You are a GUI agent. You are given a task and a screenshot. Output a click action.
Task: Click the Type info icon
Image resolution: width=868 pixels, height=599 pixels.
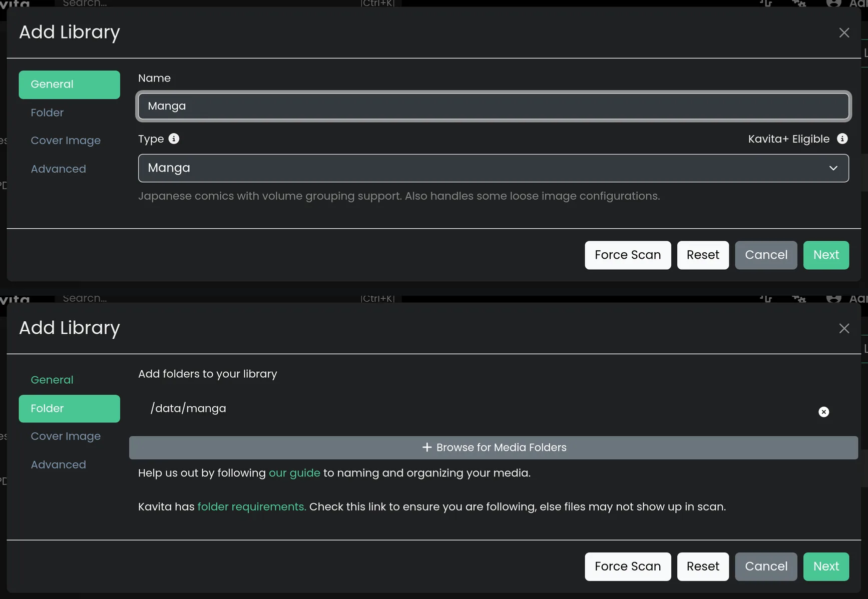click(174, 139)
